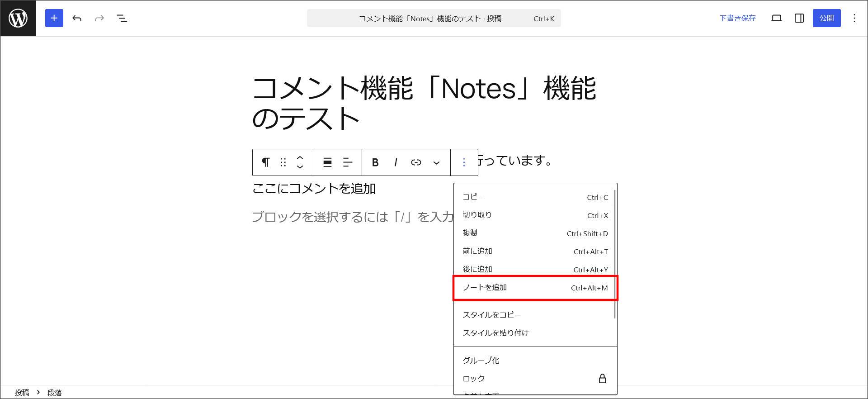Open command palette from post title bar

[x=434, y=18]
